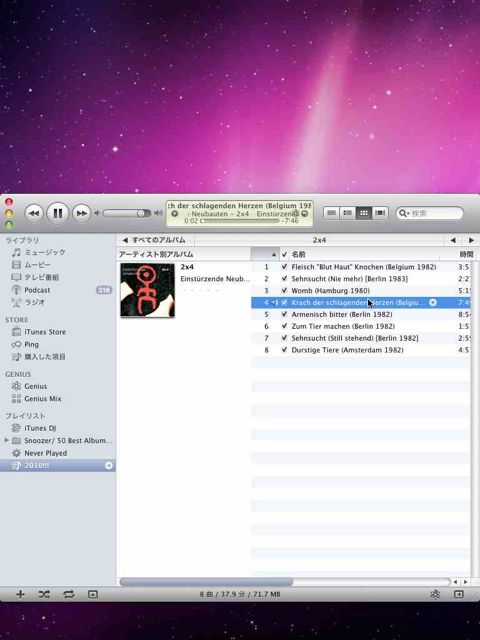Open Ping dropdown arrow on playing track

tap(433, 302)
